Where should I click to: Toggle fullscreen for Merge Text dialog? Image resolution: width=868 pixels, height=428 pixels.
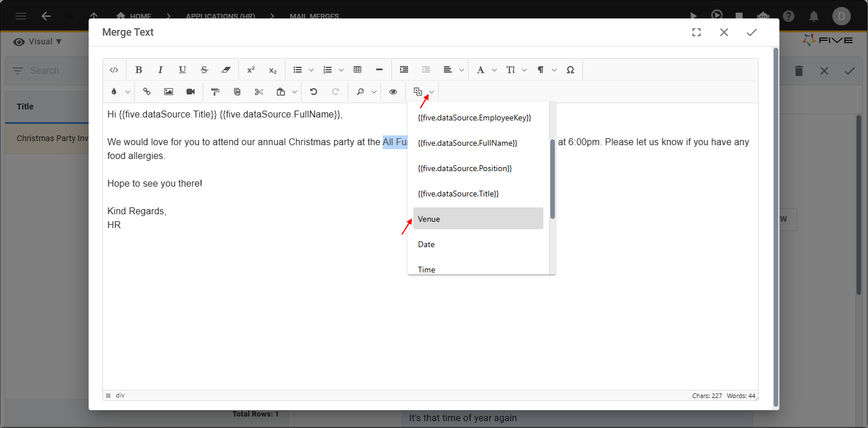click(x=696, y=32)
